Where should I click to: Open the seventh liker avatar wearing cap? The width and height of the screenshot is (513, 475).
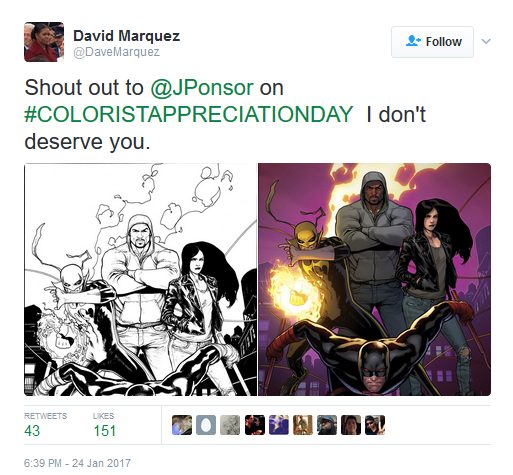327,425
